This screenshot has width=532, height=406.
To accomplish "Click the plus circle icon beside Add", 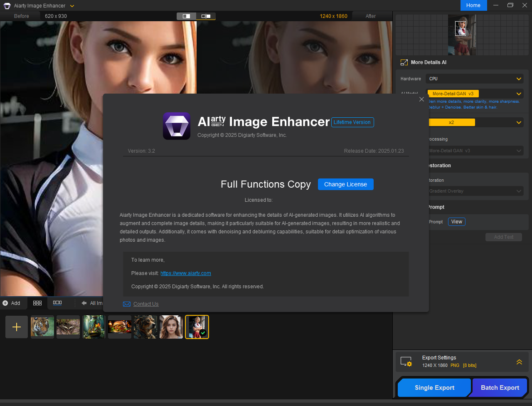I will click(5, 303).
